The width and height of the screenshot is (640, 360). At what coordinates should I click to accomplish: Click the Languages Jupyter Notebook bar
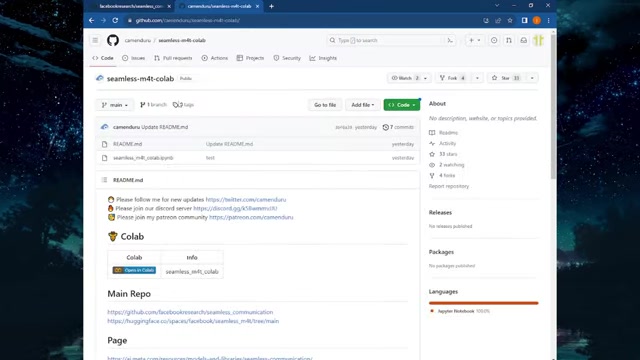pos(484,303)
